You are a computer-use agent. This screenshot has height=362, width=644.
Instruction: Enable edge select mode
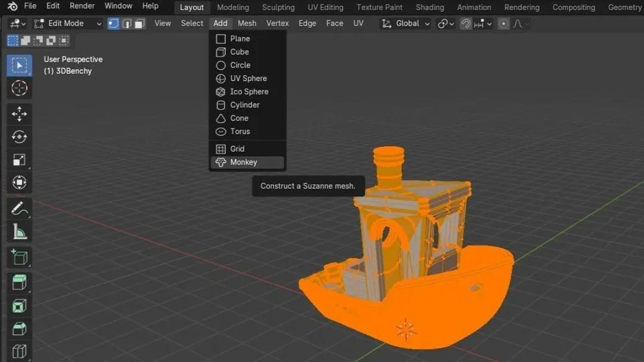[x=126, y=23]
